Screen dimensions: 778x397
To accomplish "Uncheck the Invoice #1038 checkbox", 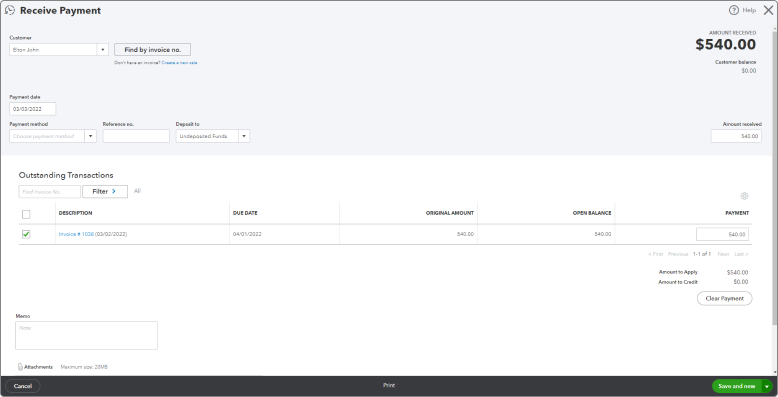I will click(26, 234).
